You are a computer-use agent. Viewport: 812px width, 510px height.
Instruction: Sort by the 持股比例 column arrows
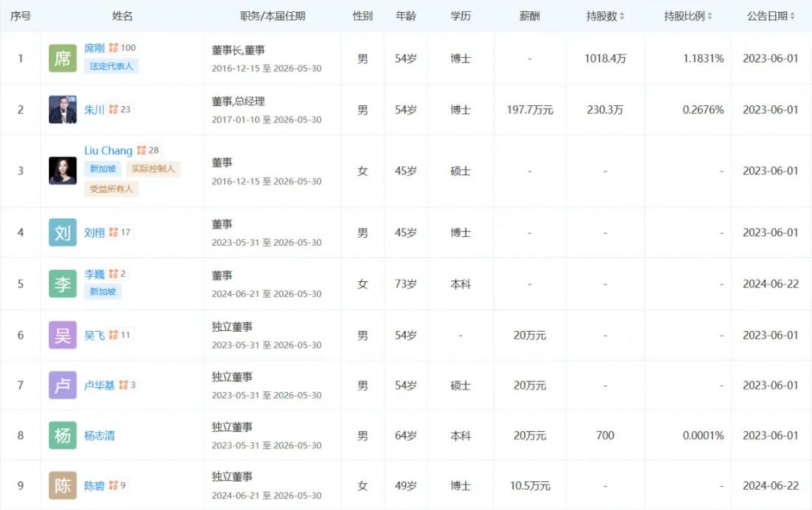point(710,17)
